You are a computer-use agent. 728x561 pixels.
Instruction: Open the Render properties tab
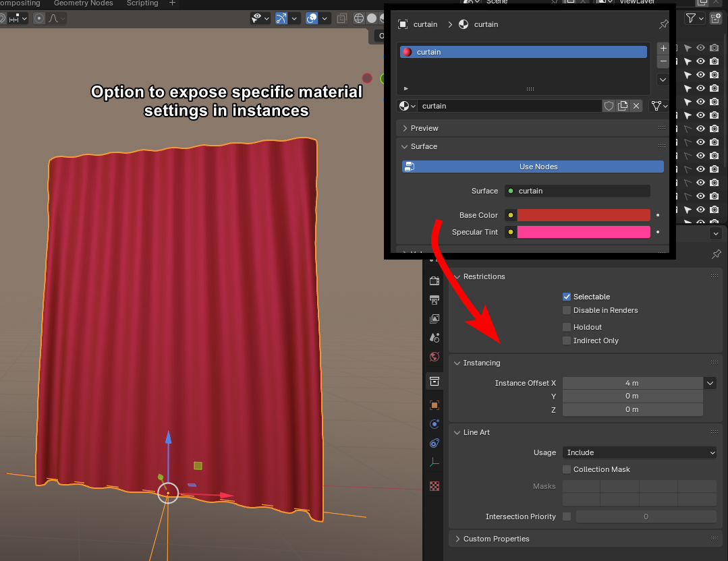435,280
